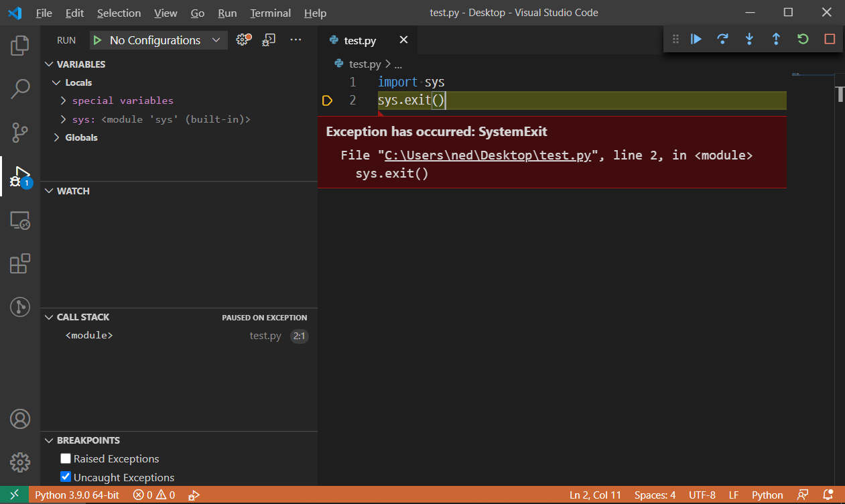Click Ln 2, Col 11 in status bar
Viewport: 845px width, 504px height.
pos(595,495)
